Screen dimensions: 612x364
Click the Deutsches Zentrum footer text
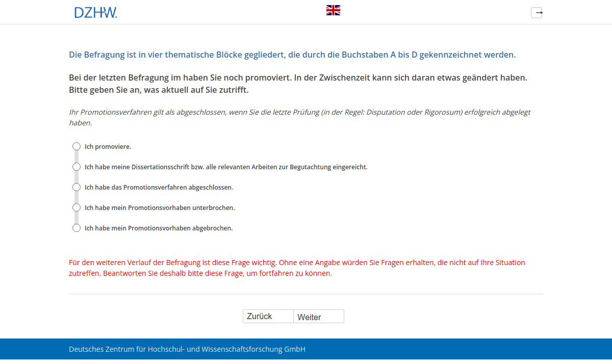point(187,349)
